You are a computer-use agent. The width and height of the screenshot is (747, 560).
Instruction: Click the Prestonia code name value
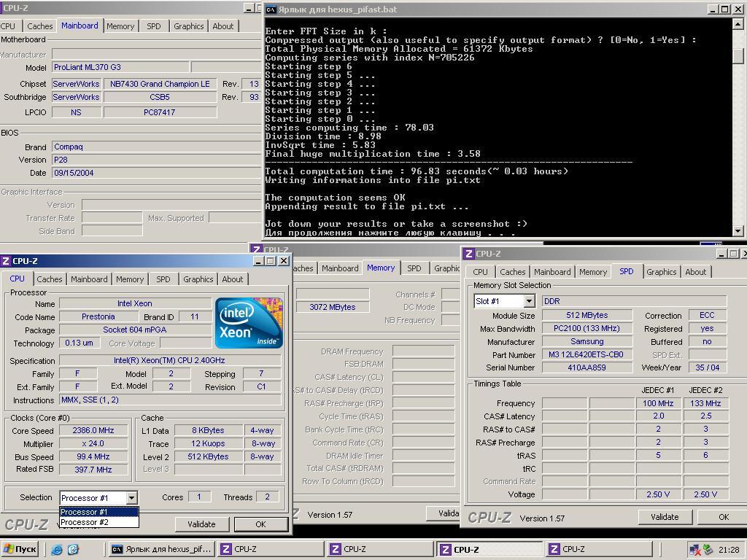(98, 316)
